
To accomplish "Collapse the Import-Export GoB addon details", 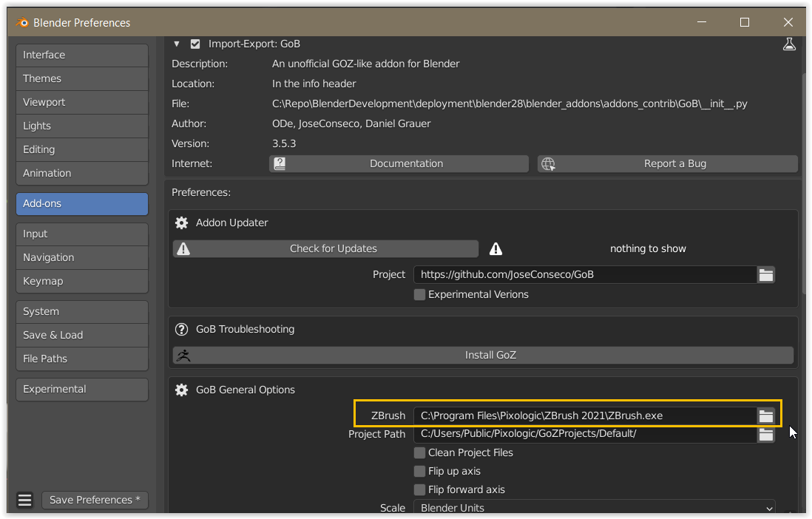I will coord(177,44).
